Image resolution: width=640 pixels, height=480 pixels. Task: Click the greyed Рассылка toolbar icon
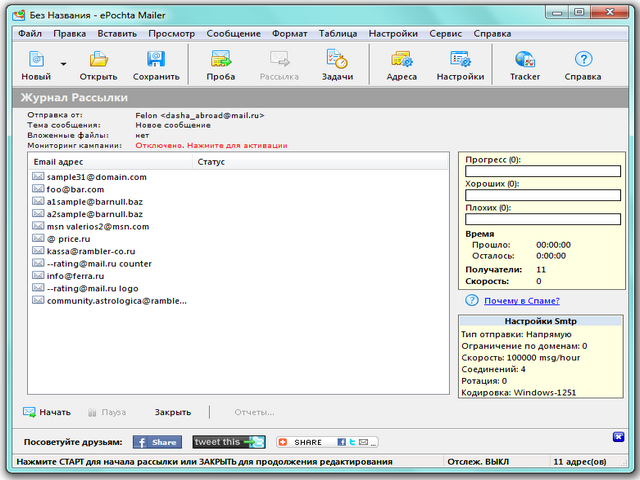(x=280, y=60)
